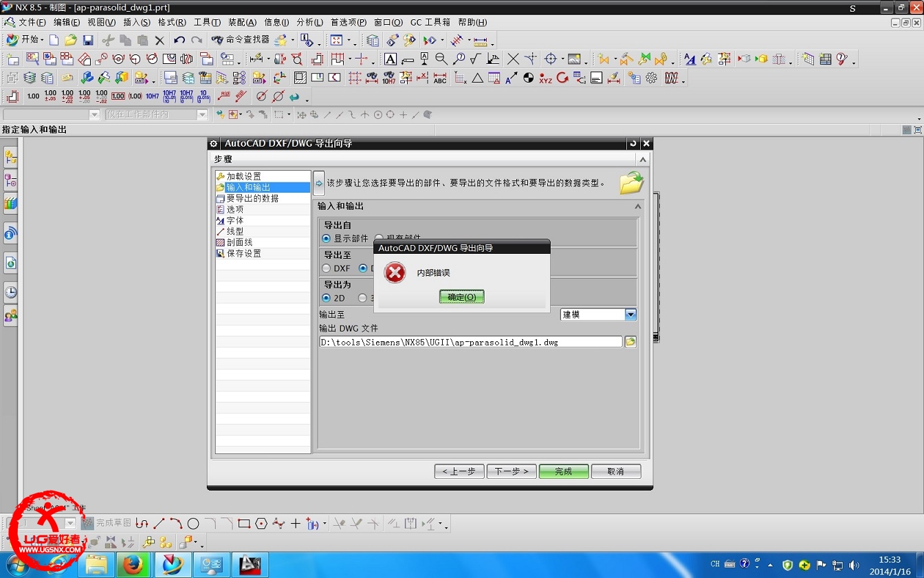The height and width of the screenshot is (578, 924).
Task: Open the 帮助(H) menu
Action: [472, 23]
